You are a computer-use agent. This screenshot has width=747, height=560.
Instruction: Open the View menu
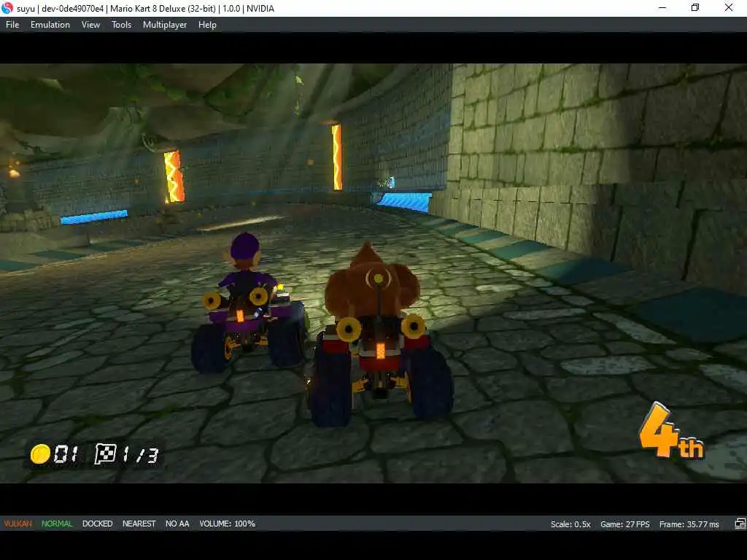90,25
